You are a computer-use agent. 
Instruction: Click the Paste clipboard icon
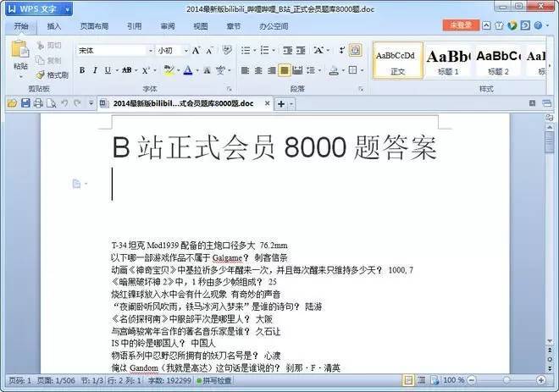coord(20,50)
